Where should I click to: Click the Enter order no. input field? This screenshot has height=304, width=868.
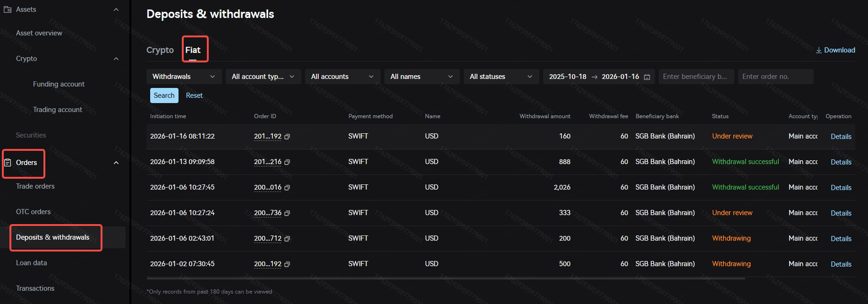click(x=775, y=77)
